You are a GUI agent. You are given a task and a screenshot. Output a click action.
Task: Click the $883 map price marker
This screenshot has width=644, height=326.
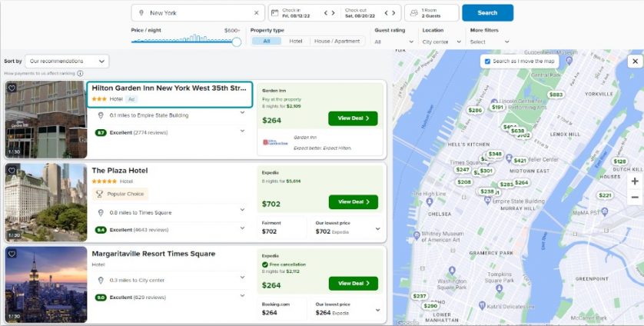coord(556,95)
